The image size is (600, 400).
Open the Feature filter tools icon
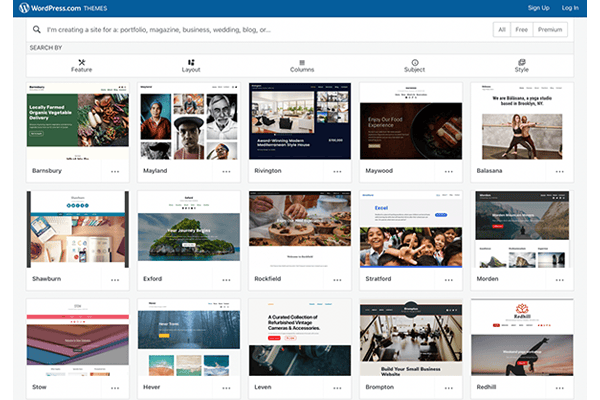pos(82,62)
